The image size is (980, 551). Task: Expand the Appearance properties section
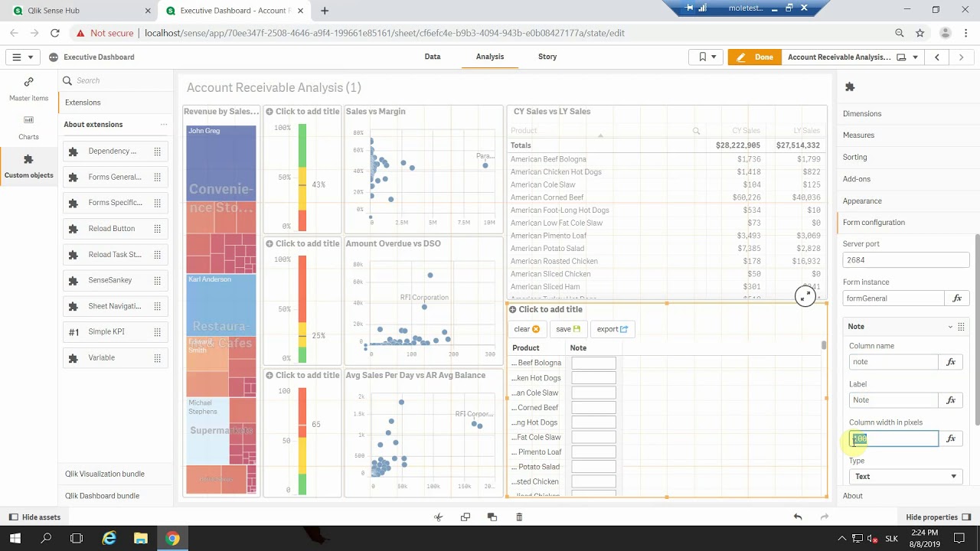[x=862, y=201]
